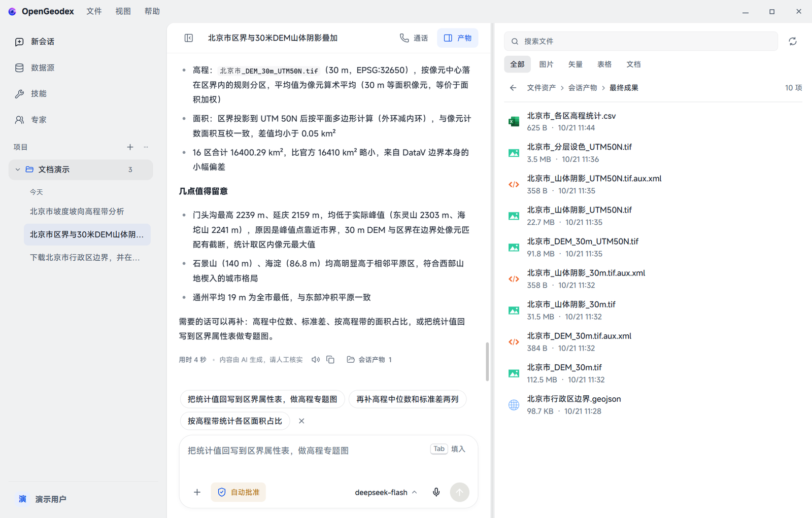Dismiss the suggestion chips with the X
This screenshot has height=518, width=812.
pyautogui.click(x=301, y=421)
